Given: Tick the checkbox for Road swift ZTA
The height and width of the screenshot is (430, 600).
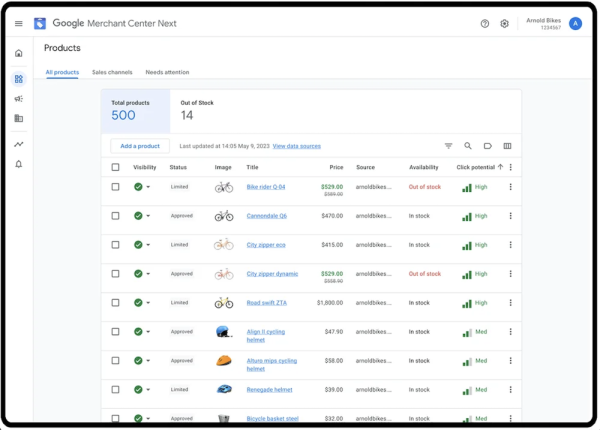Looking at the screenshot, I should click(116, 303).
